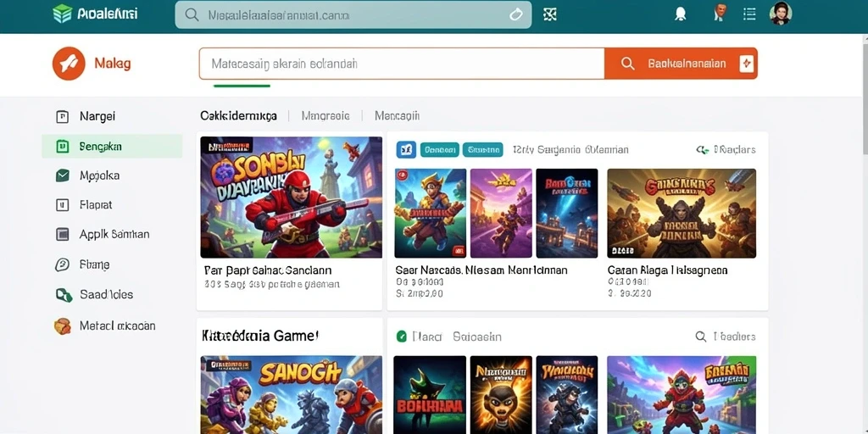The width and height of the screenshot is (868, 434).
Task: Select the Mencagin tab
Action: 397,115
